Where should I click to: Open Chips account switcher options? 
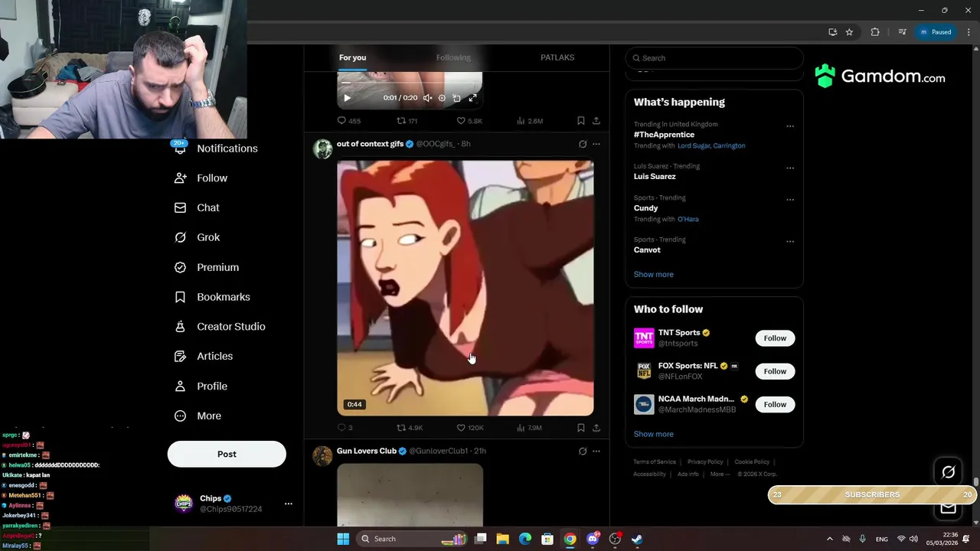(289, 504)
